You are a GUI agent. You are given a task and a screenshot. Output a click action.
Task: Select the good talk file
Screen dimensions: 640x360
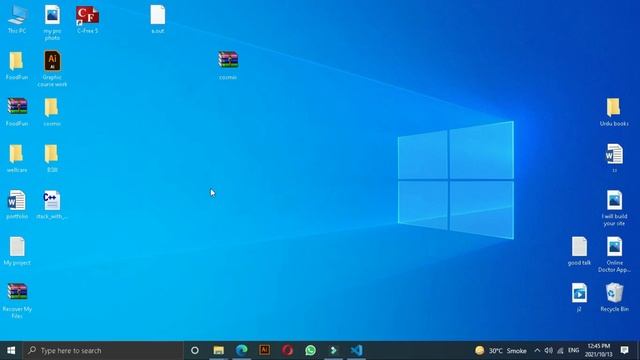579,251
